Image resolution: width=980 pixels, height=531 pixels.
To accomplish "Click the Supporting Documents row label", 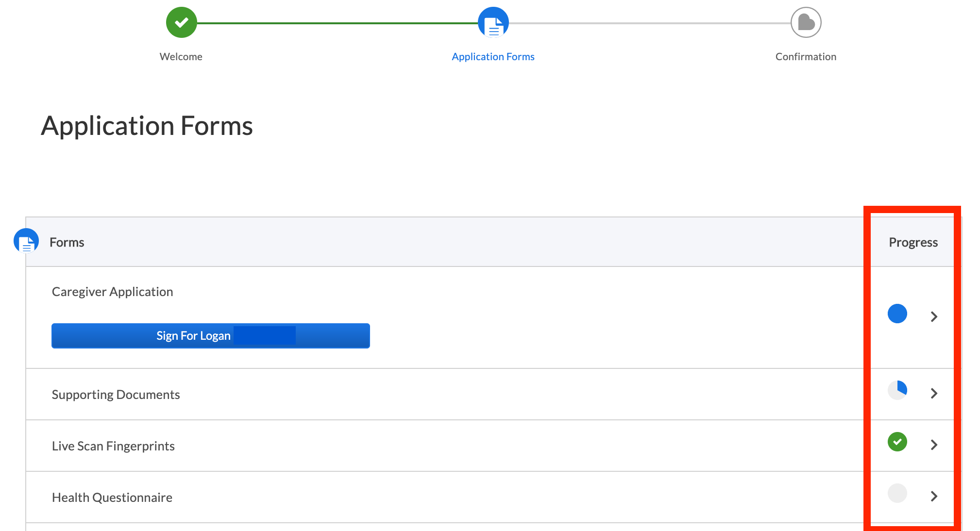I will 116,394.
